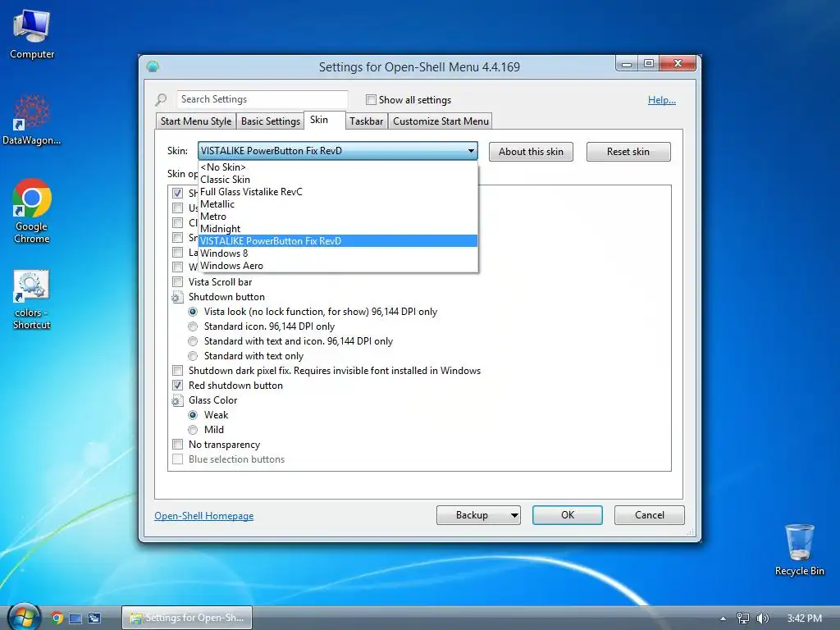
Task: Confirm with the OK button
Action: [x=568, y=515]
